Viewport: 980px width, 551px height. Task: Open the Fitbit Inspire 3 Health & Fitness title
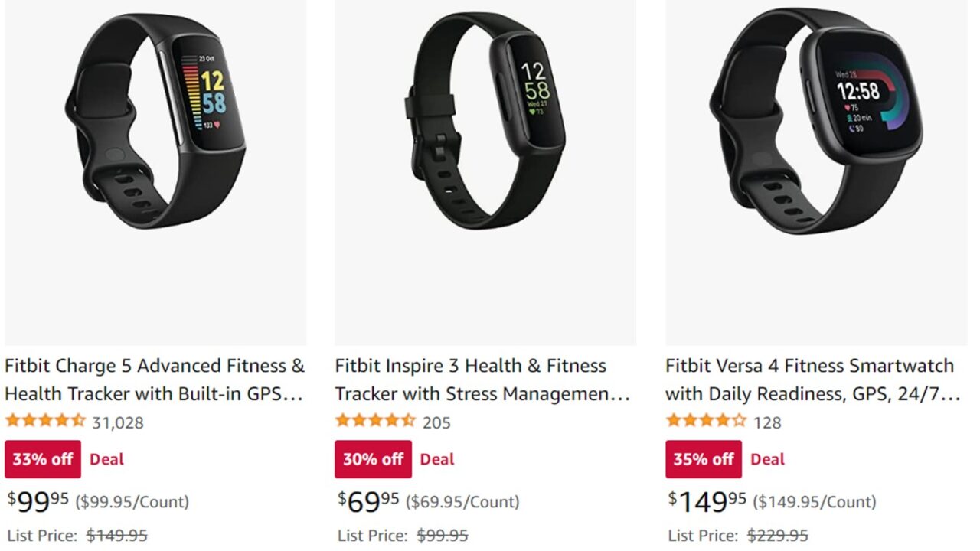point(483,380)
